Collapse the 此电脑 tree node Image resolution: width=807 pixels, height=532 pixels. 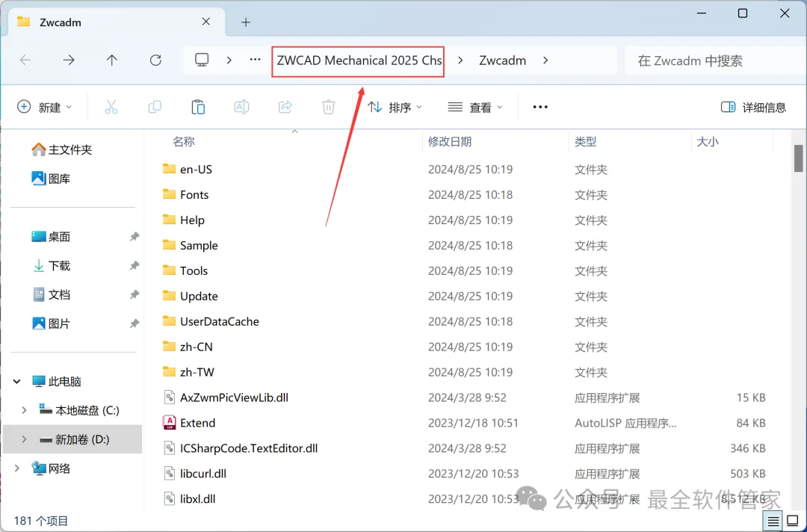pyautogui.click(x=17, y=381)
